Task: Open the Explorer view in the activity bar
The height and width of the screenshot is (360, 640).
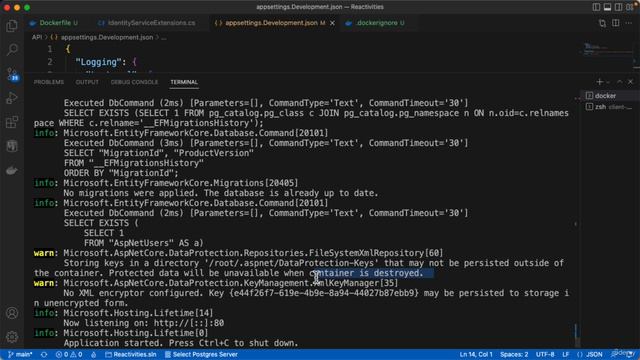Action: (x=12, y=26)
